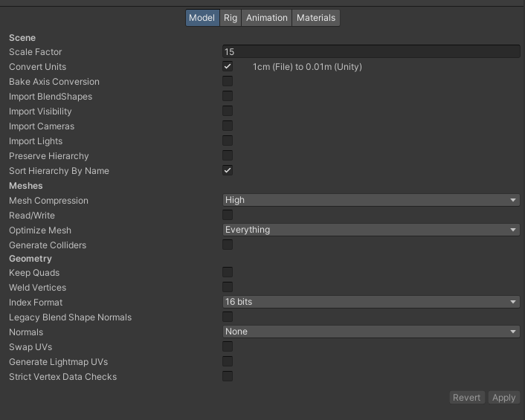Open the Index Format dropdown

click(x=370, y=302)
